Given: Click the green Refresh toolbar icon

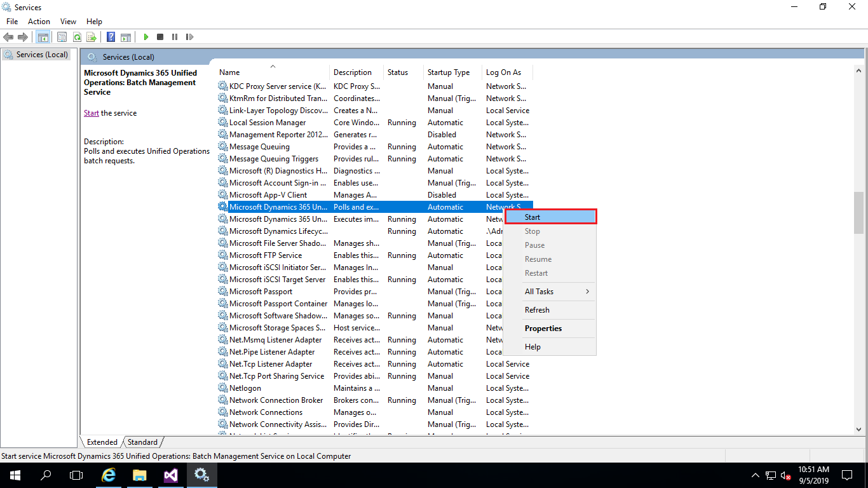Looking at the screenshot, I should pyautogui.click(x=77, y=37).
